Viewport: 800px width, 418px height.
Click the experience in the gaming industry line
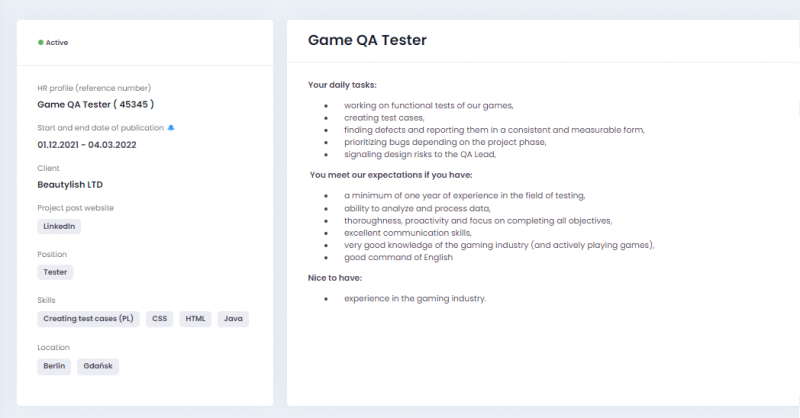415,299
